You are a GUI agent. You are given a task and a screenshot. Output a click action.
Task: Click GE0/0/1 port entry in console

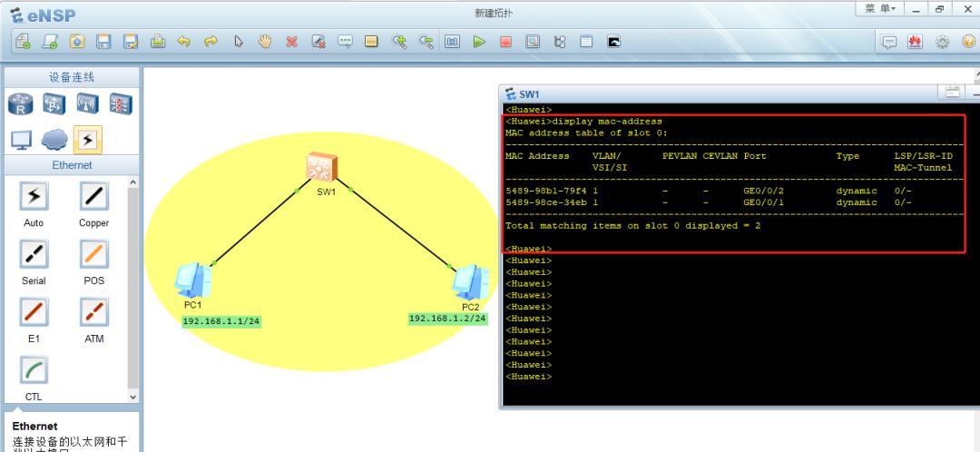763,202
